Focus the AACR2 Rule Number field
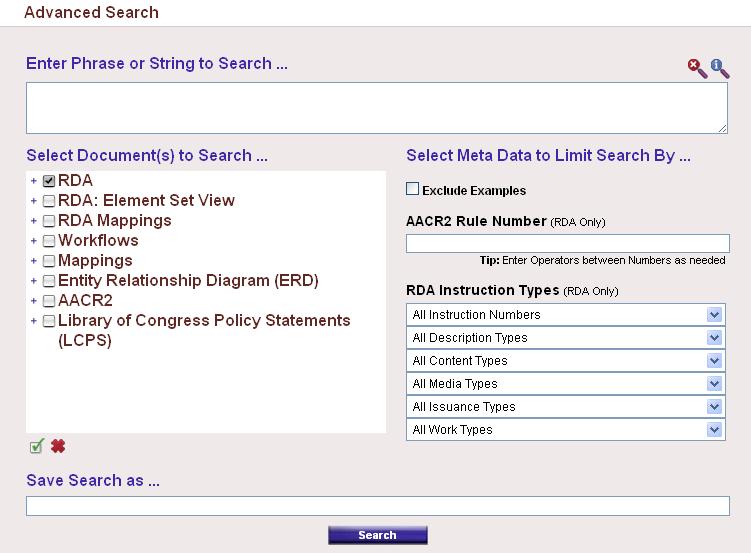Image resolution: width=751 pixels, height=553 pixels. (567, 244)
